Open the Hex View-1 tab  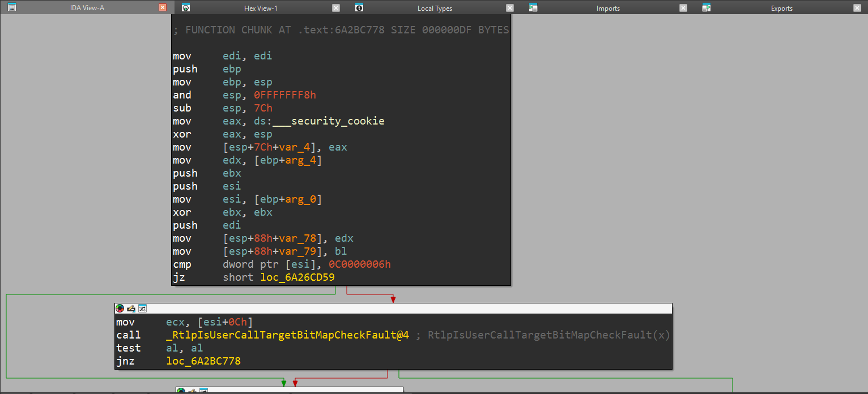coord(261,8)
